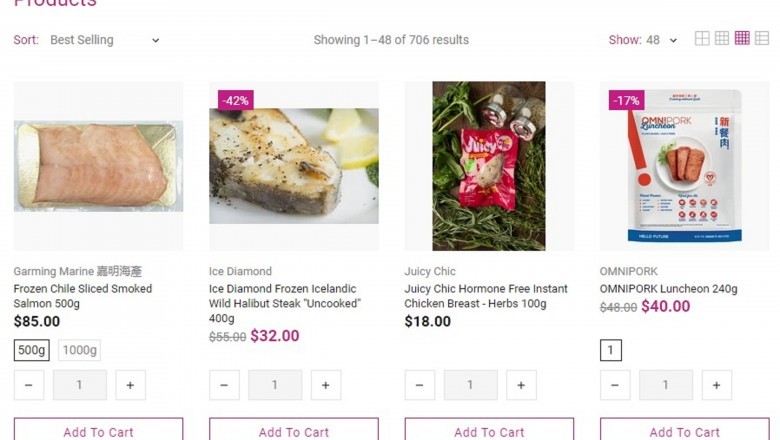780x440 pixels.
Task: Select the four-column grid view icon
Action: point(742,39)
